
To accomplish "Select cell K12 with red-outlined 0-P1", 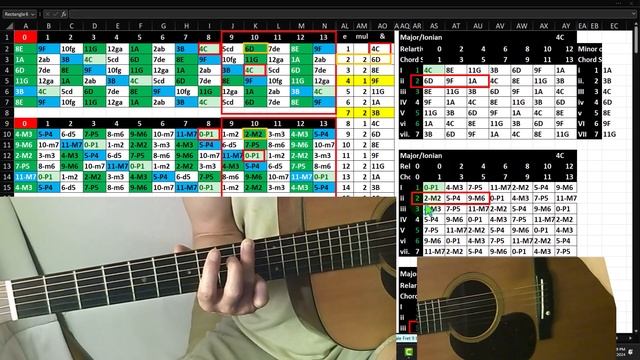I will point(255,156).
